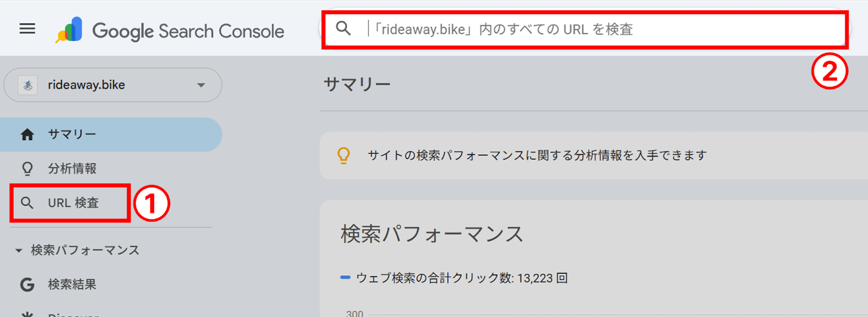Click the 検索パフォーマンス card heading
Image resolution: width=868 pixels, height=317 pixels.
(x=432, y=234)
